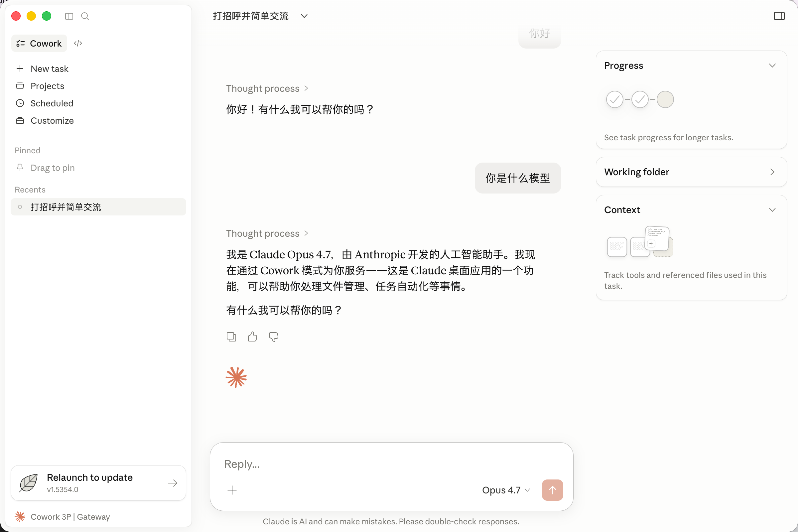Click into the Reply input field
798x532 pixels.
(392, 464)
